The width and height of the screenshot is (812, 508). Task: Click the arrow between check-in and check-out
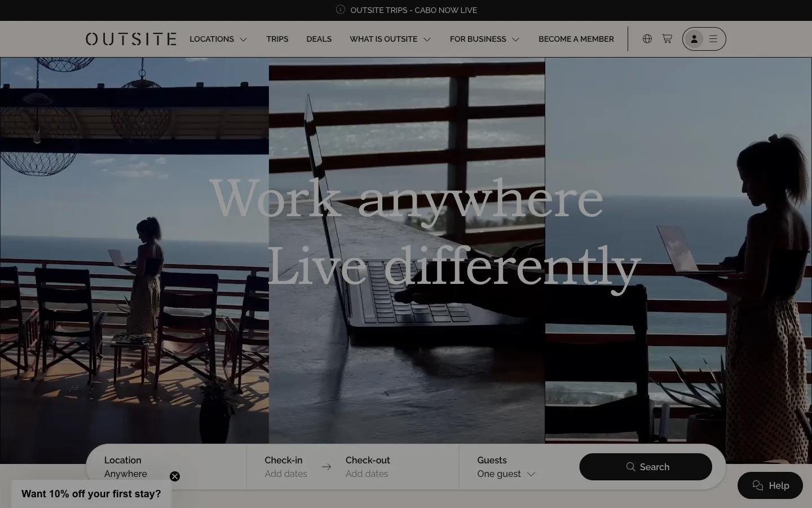[326, 467]
